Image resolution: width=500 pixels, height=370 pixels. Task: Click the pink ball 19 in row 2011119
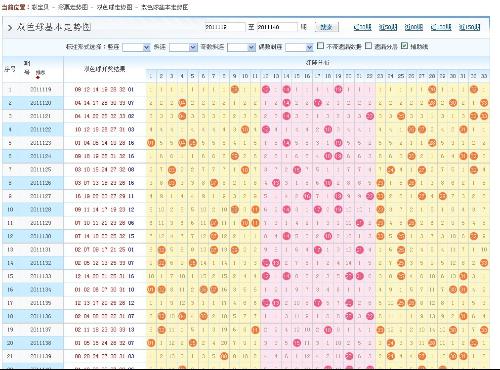click(x=338, y=89)
